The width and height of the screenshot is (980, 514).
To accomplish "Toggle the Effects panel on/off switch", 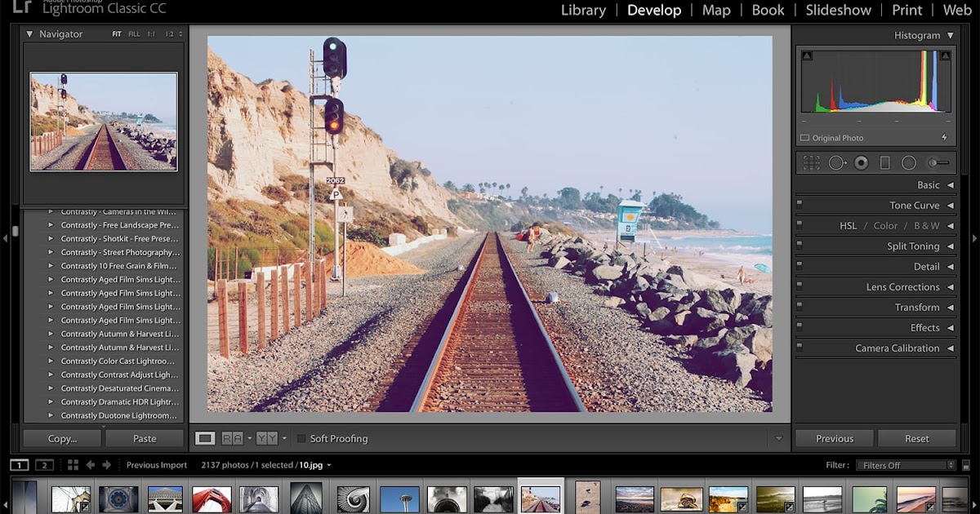I will pos(800,326).
